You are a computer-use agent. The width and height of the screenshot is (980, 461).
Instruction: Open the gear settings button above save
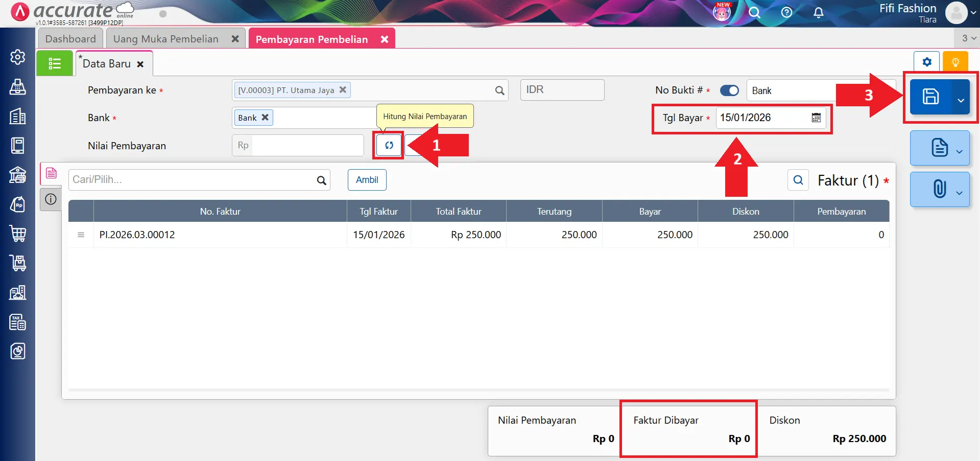[x=926, y=62]
